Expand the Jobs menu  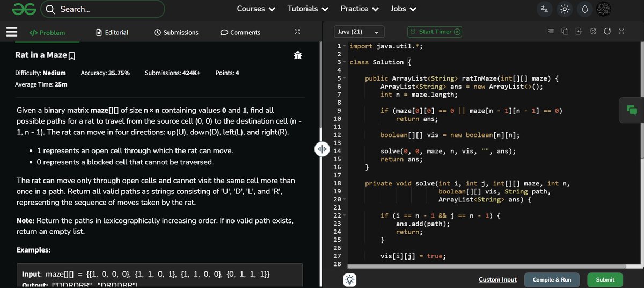[402, 9]
